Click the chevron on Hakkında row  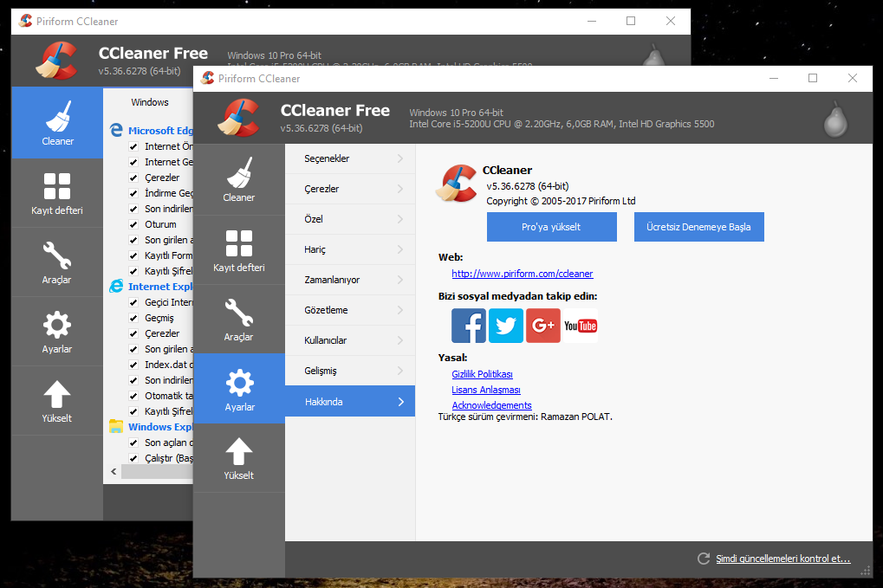400,402
